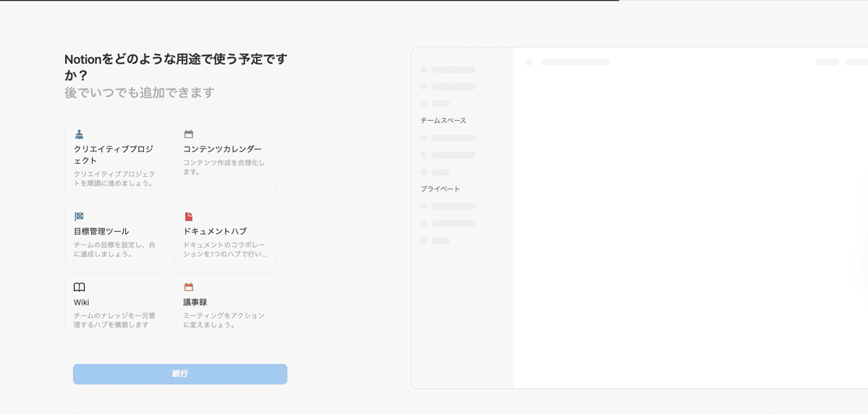Screen dimensions: 868x414
Task: Click description コンテンツ作成を合理化します。
Action: point(224,167)
